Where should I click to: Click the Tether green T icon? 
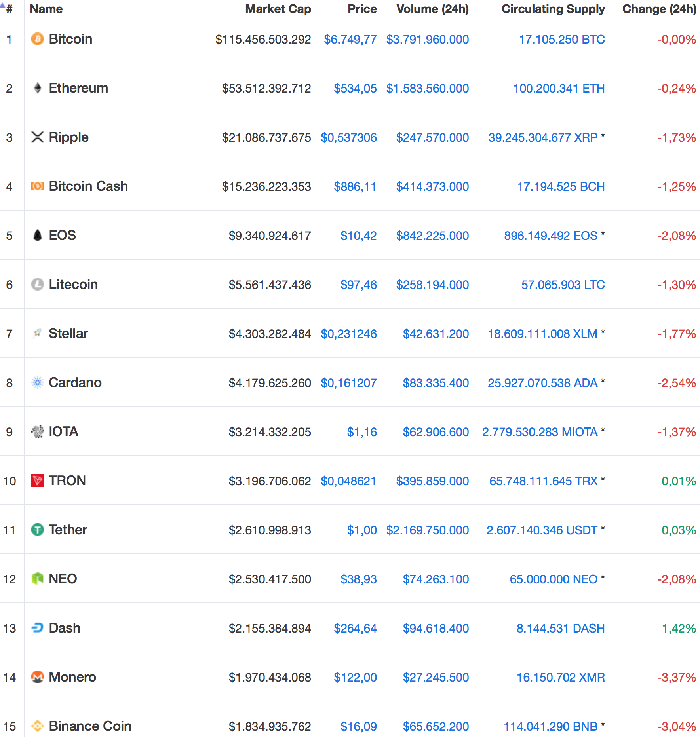38,530
